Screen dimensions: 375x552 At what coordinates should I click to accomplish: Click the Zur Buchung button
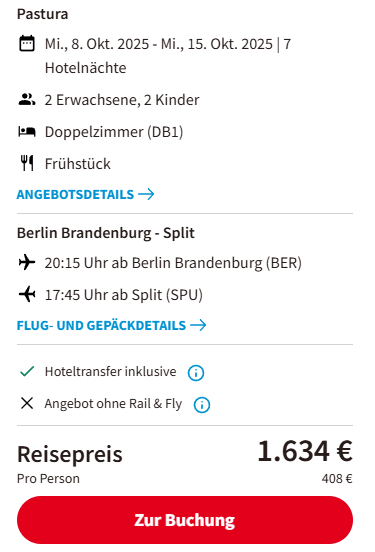(x=185, y=520)
